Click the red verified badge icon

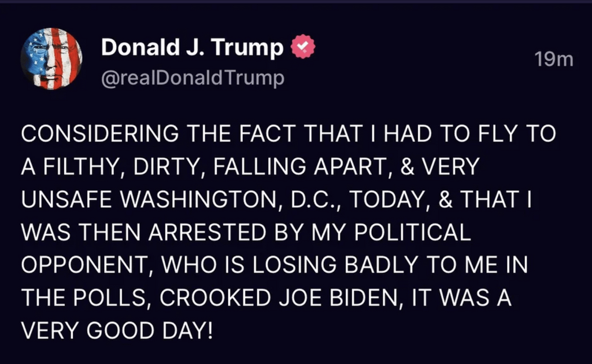tap(301, 47)
